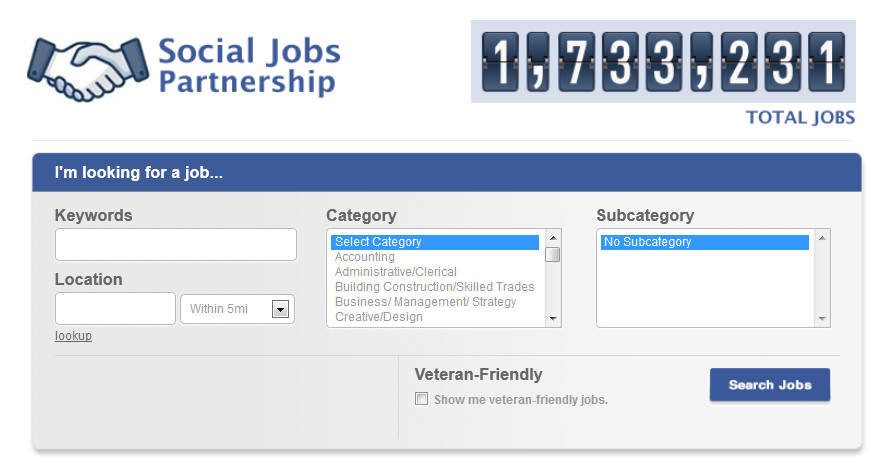This screenshot has width=881, height=469.
Task: Select Accounting in Category list
Action: [365, 257]
